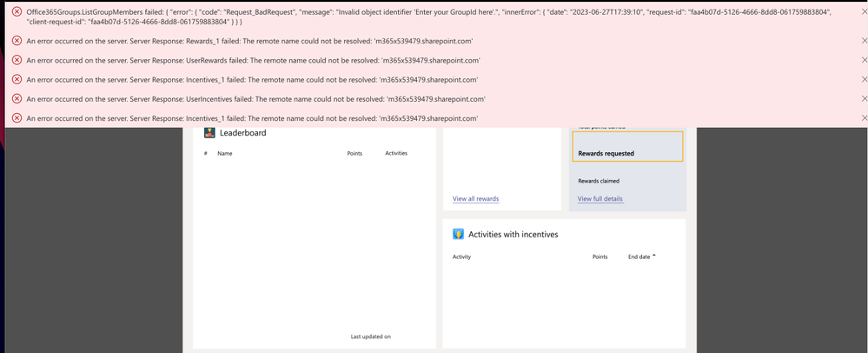Image resolution: width=868 pixels, height=353 pixels.
Task: Click the # rank column header
Action: (205, 154)
